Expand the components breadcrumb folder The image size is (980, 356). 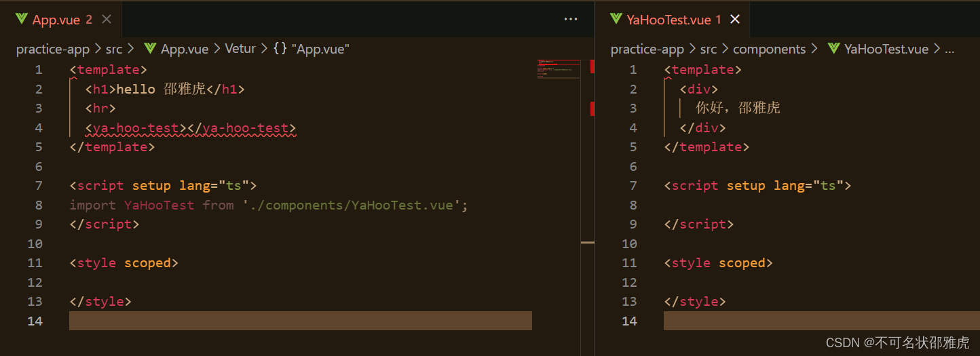(x=769, y=49)
